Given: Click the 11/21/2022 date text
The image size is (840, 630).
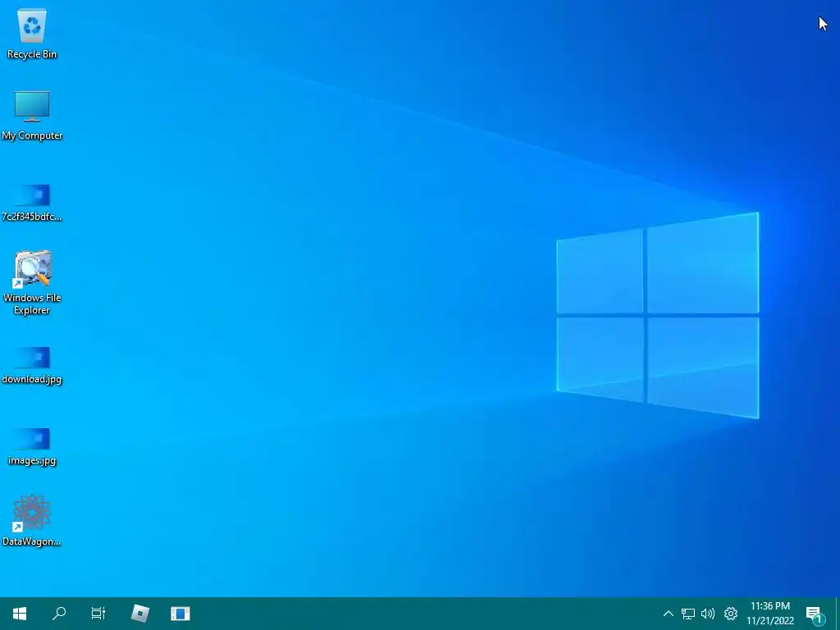Looking at the screenshot, I should pyautogui.click(x=770, y=621).
